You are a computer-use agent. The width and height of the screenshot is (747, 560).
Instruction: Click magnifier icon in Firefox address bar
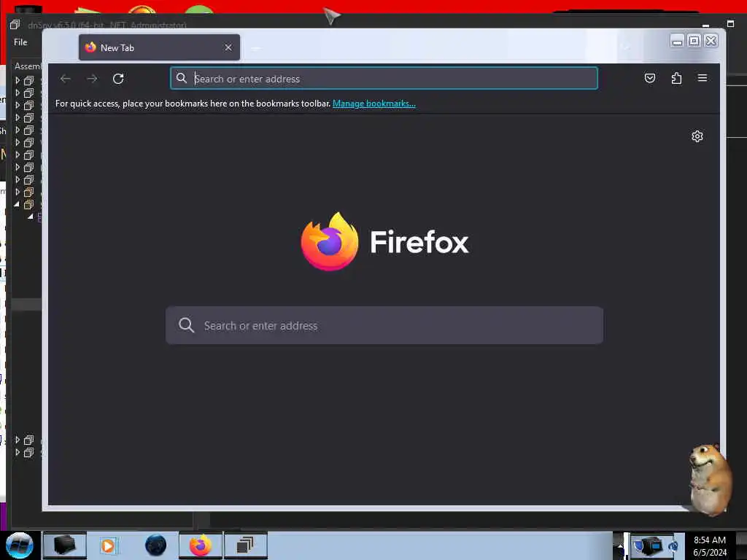click(181, 78)
